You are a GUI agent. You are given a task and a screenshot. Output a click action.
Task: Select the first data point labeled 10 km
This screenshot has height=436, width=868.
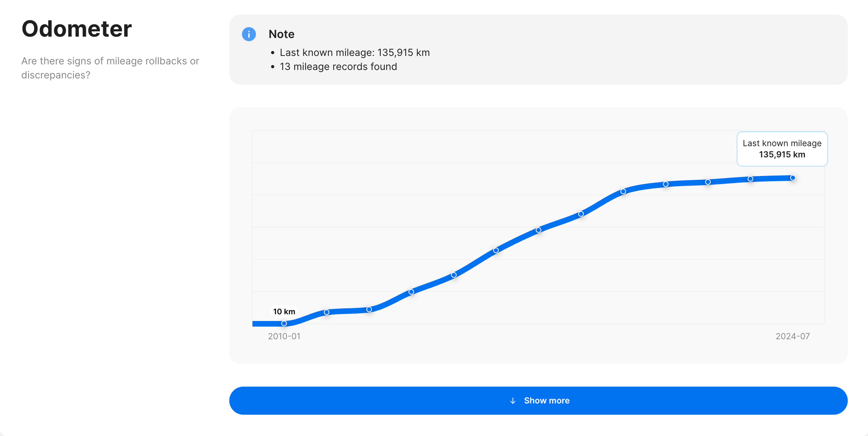click(284, 323)
